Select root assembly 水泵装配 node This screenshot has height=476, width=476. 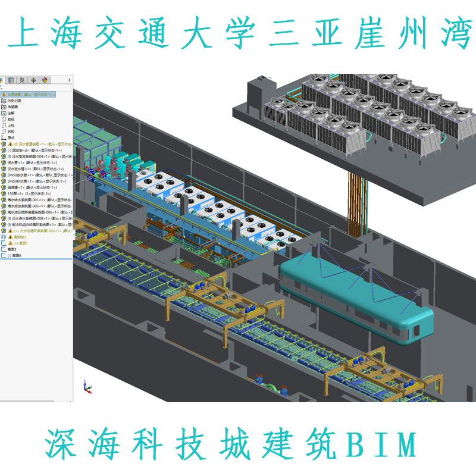coord(28,95)
